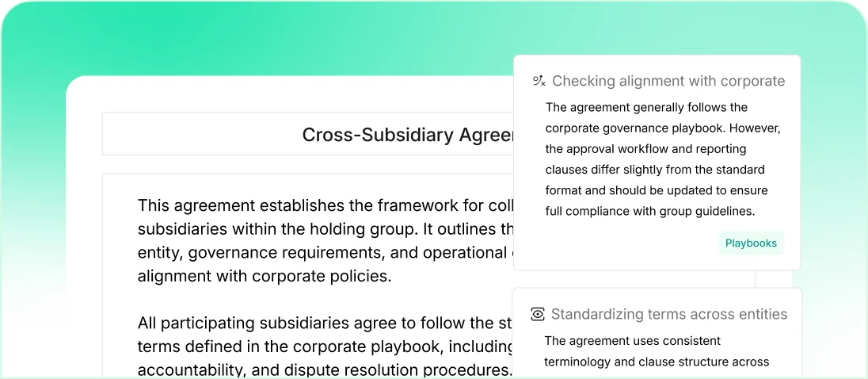
Task: Click the icon beside Checking alignment heading
Action: (x=539, y=81)
